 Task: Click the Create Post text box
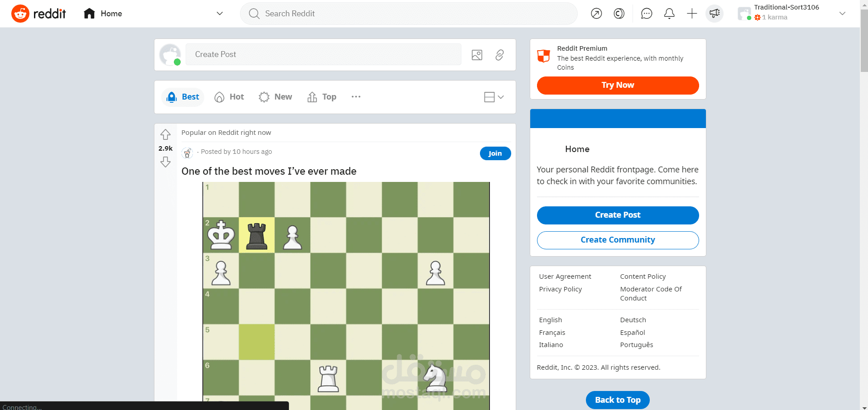[323, 54]
